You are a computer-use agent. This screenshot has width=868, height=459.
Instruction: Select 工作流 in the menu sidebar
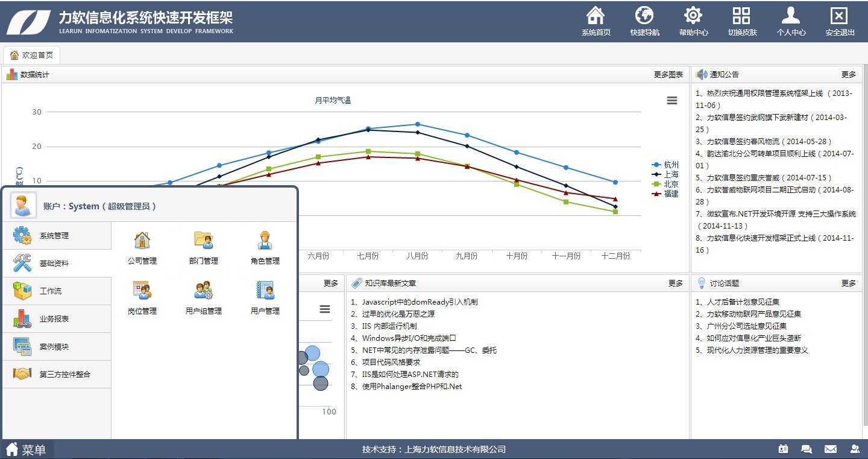tap(57, 291)
